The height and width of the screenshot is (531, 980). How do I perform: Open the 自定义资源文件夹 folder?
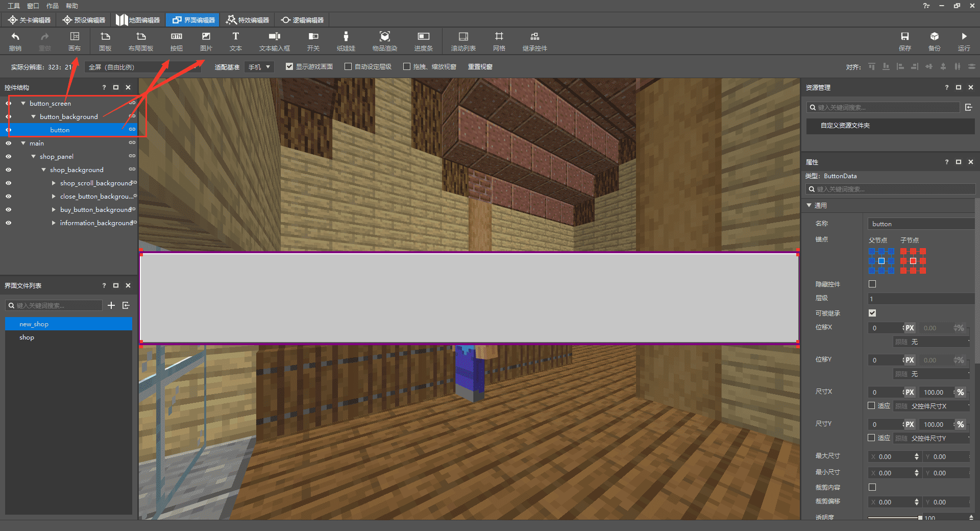point(891,126)
